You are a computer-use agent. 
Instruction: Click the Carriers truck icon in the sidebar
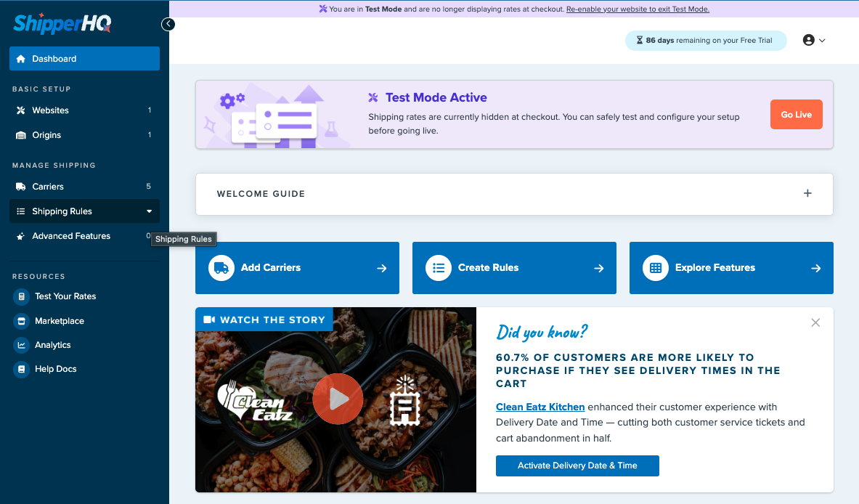click(x=21, y=187)
